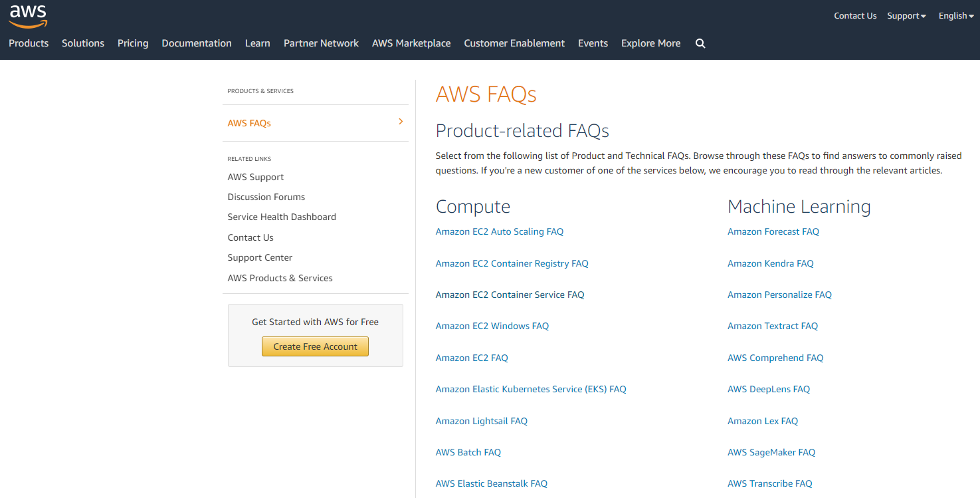This screenshot has height=498, width=980.
Task: Open the Amazon Kendra FAQ
Action: point(771,263)
